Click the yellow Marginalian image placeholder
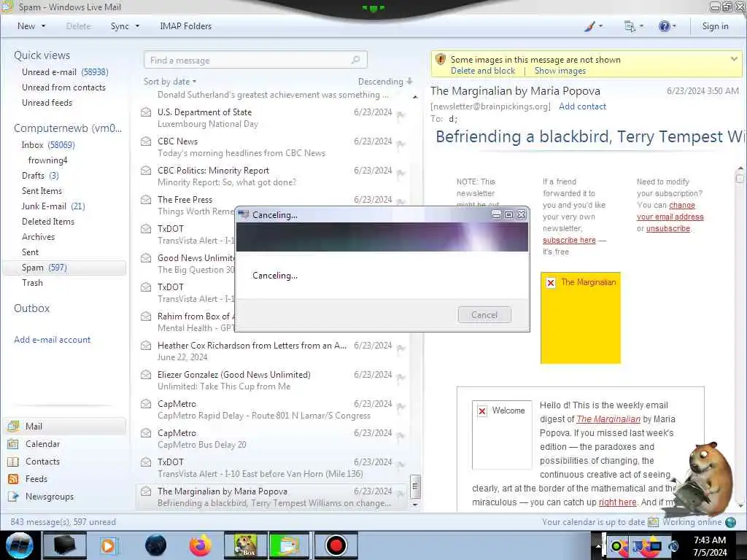 pyautogui.click(x=580, y=318)
